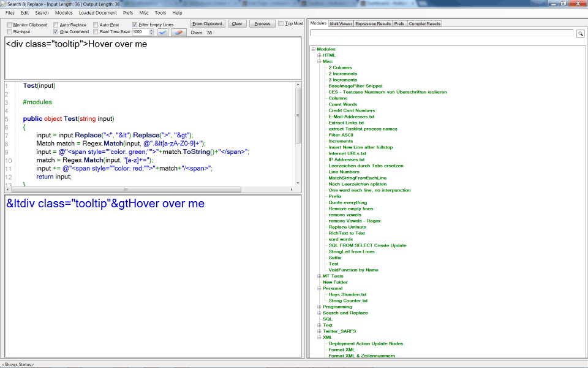Screen dimensions: 588x368
Task: Click the eraser icon button
Action: [x=179, y=33]
